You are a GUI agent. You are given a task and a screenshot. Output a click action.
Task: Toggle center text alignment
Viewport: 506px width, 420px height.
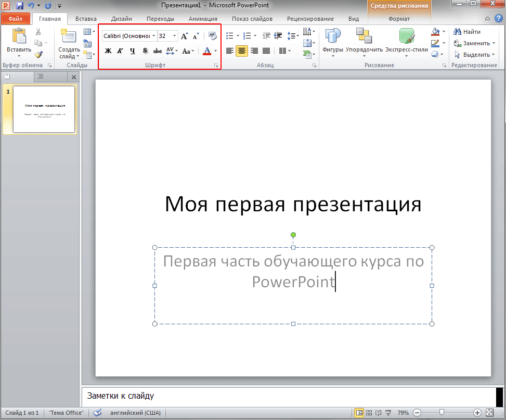[242, 50]
